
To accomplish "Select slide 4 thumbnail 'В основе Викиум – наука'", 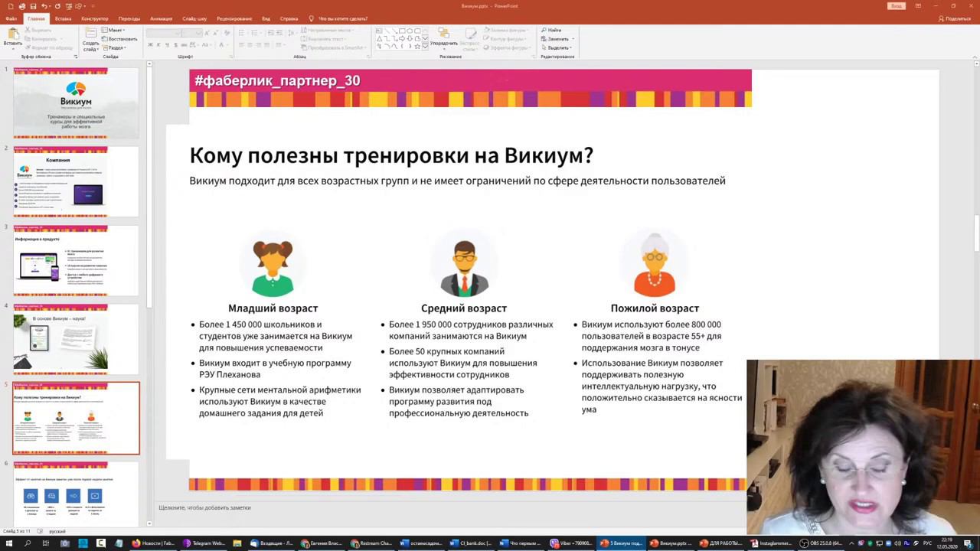I will coord(76,339).
